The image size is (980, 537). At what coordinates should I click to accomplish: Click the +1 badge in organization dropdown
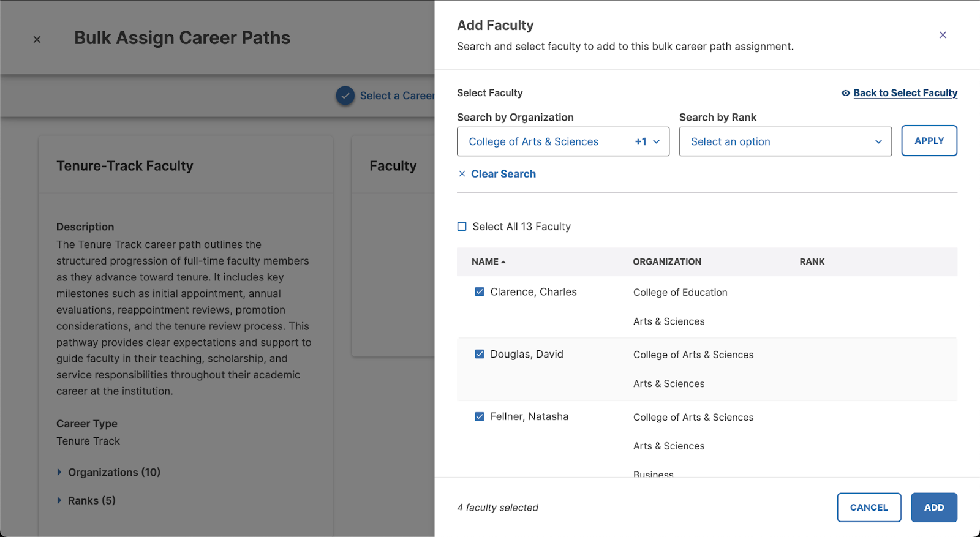pos(641,141)
